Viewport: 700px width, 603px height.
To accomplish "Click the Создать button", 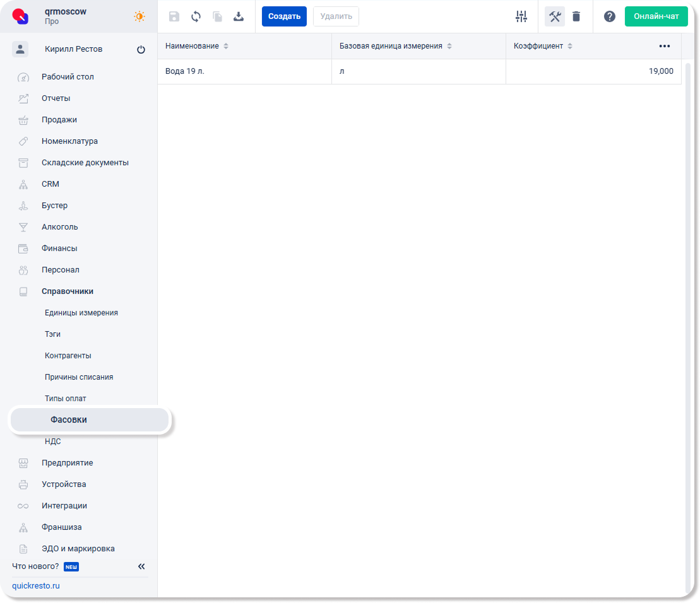I will coord(284,16).
